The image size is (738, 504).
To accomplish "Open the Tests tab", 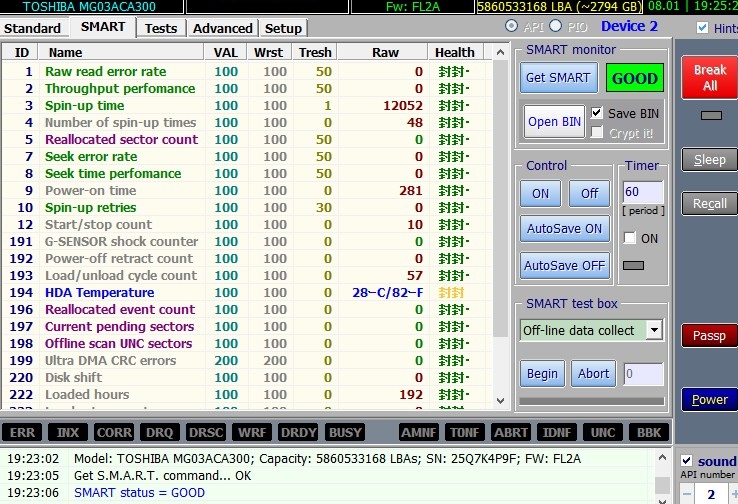I will point(160,28).
